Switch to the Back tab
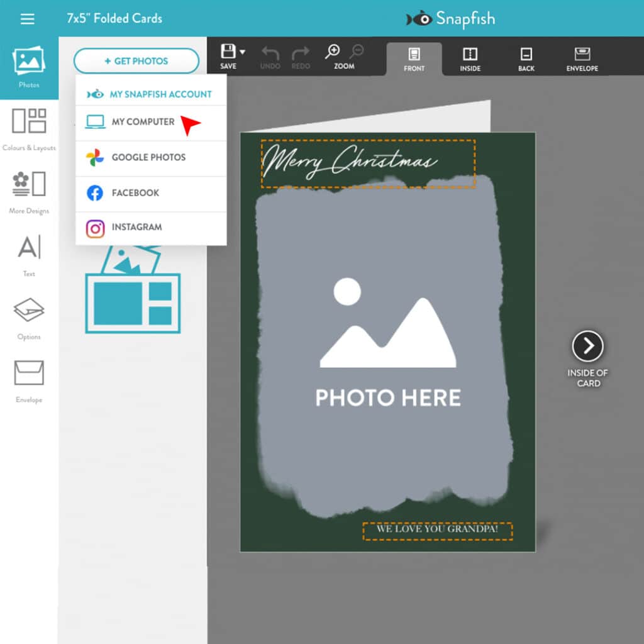 526,58
